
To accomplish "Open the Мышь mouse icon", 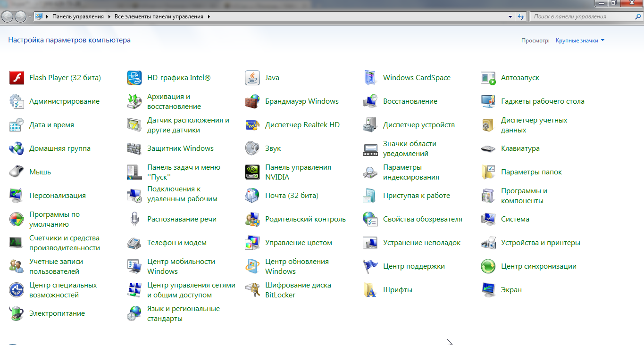I will (17, 172).
